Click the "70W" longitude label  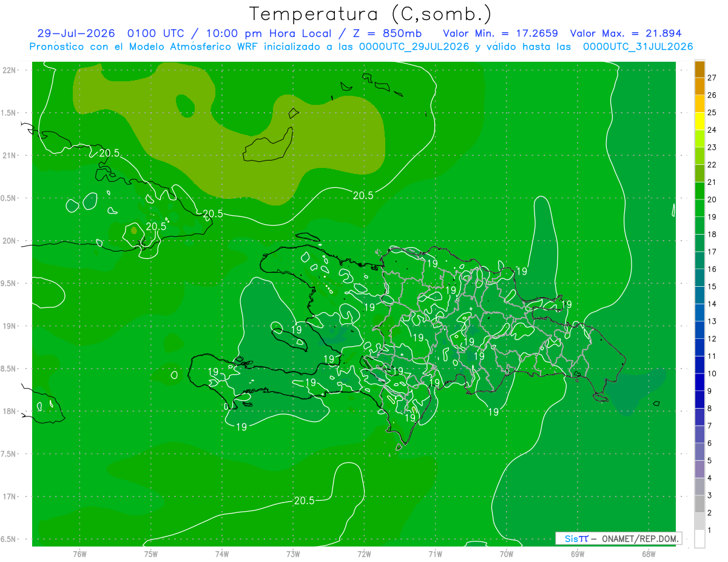coord(507,554)
